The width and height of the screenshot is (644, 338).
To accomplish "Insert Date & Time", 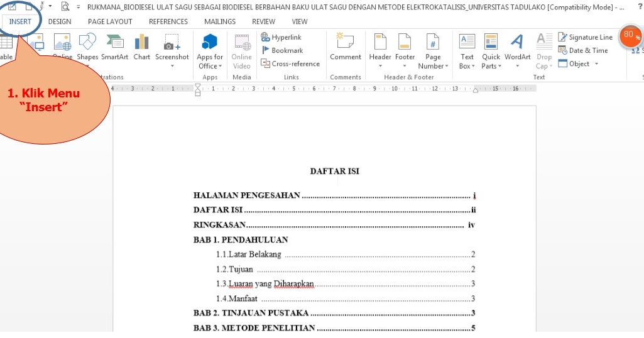I will click(583, 50).
